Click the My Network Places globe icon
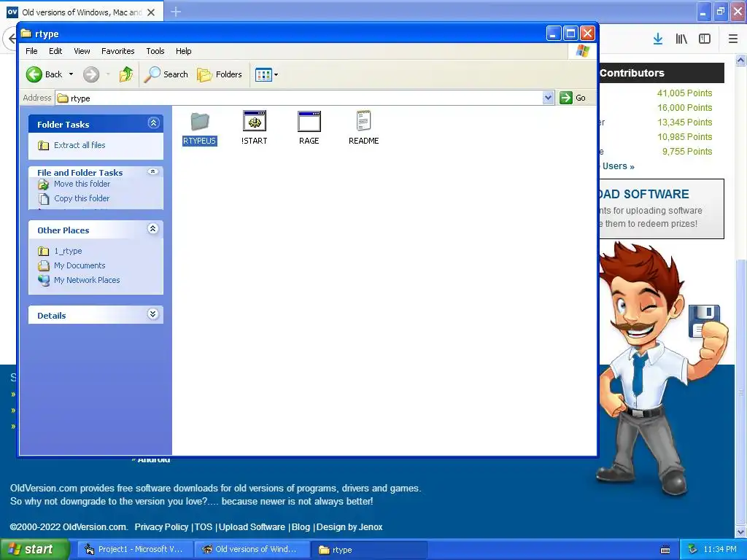The image size is (747, 560). coord(43,281)
